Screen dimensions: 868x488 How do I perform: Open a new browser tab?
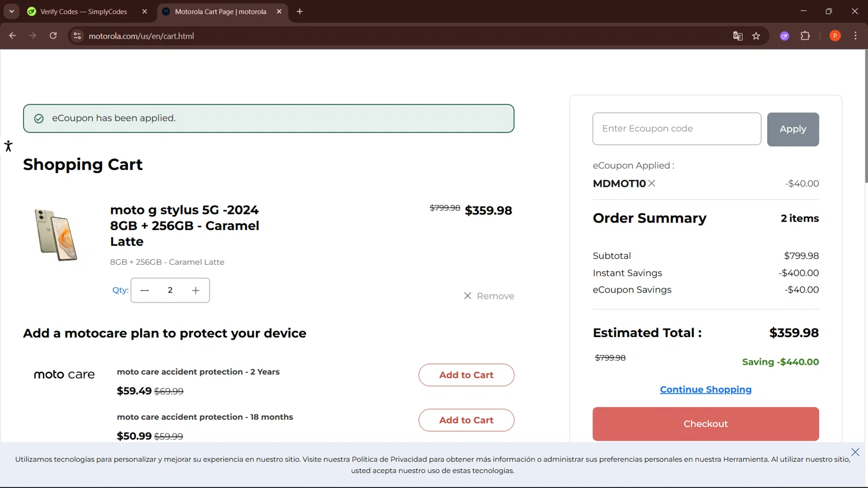point(300,12)
